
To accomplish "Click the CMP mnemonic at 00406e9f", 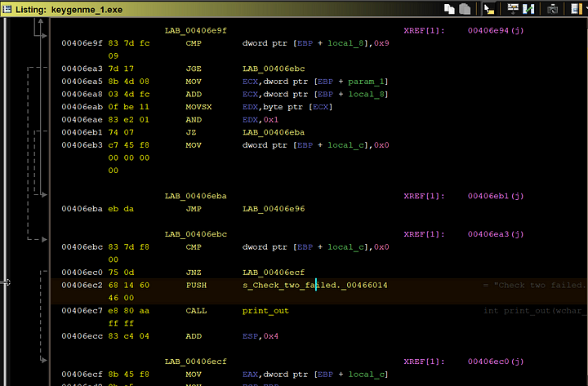I will [194, 43].
